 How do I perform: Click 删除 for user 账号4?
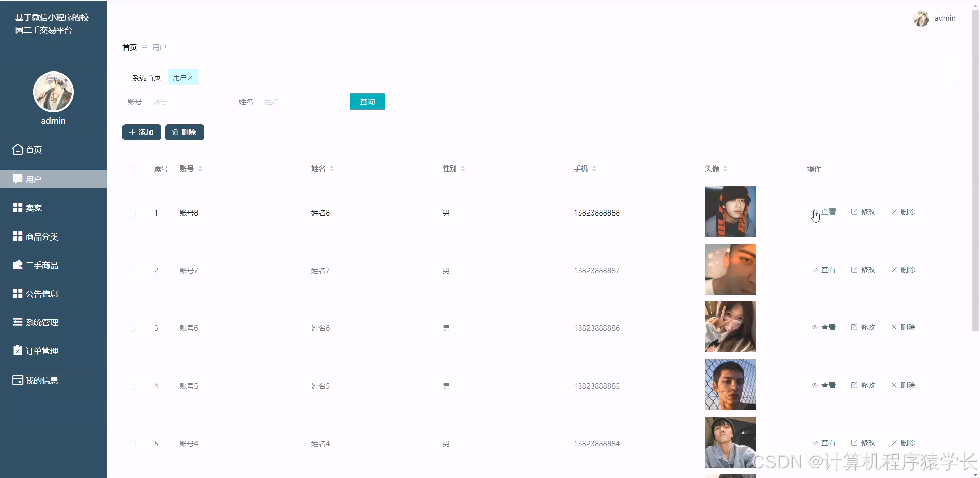click(x=903, y=443)
